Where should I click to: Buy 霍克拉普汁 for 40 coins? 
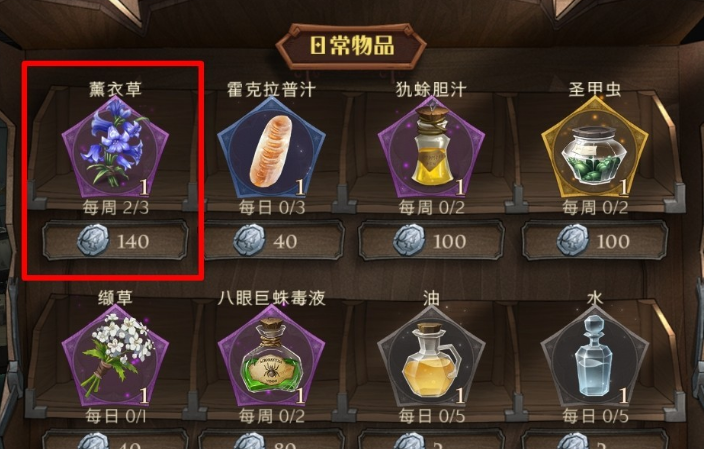point(271,240)
